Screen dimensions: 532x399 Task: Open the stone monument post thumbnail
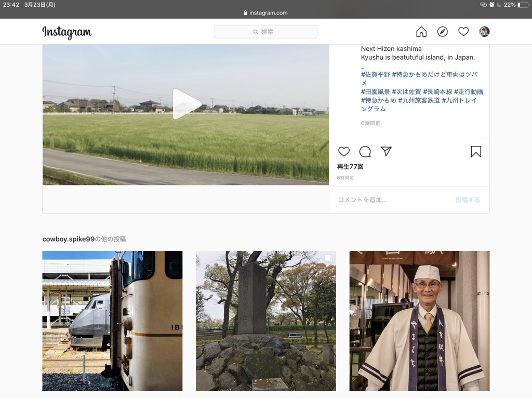pos(265,321)
